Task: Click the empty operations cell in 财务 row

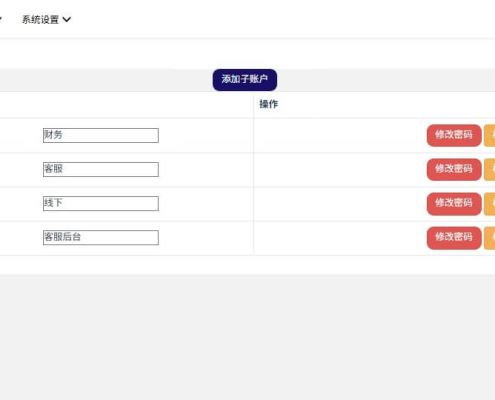Action: point(340,135)
